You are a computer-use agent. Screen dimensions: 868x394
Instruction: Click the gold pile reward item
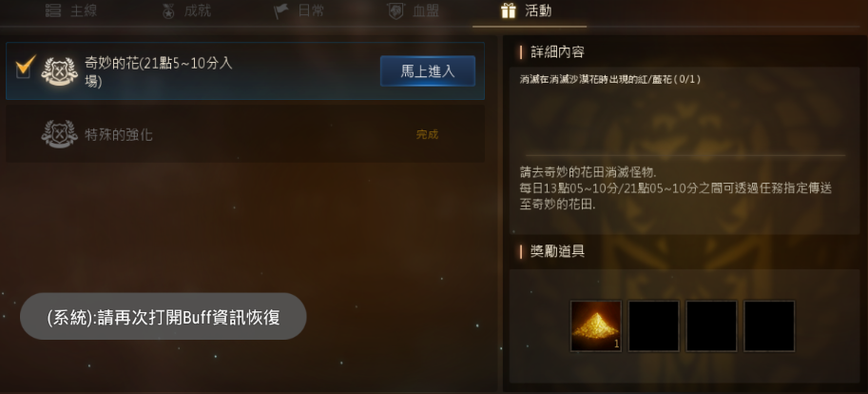(596, 325)
